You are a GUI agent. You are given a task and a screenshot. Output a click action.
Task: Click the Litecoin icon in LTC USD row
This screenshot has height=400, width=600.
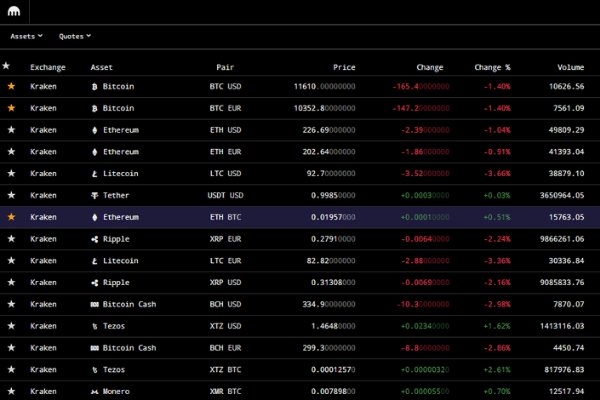coord(95,173)
